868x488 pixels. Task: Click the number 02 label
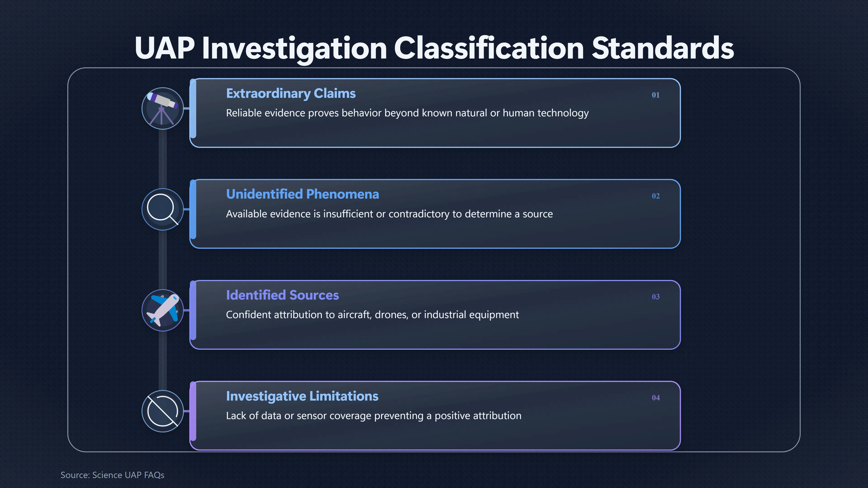[655, 196]
